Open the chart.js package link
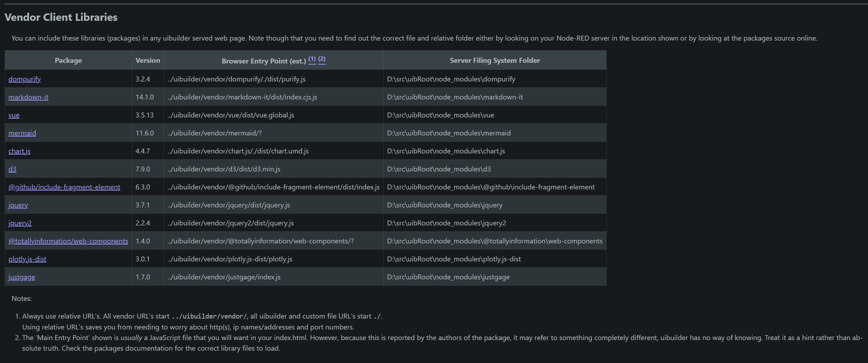This screenshot has width=868, height=363. coord(19,151)
